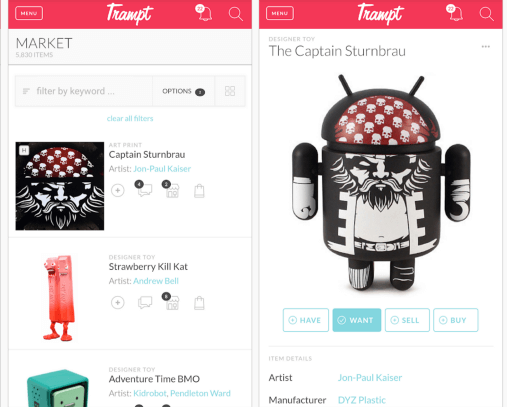Open comments icon for Captain Sturnbrau art print
The height and width of the screenshot is (407, 507).
(144, 189)
